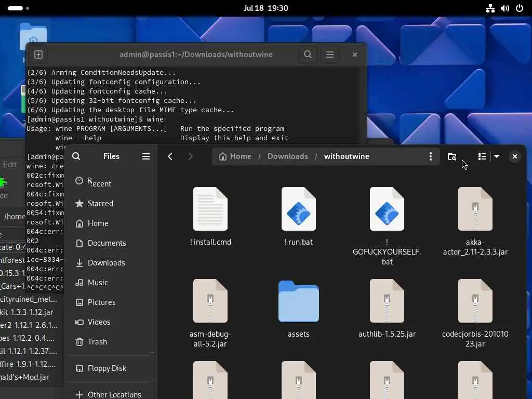Open path bar three-dot options menu
The image size is (532, 399).
point(431,156)
